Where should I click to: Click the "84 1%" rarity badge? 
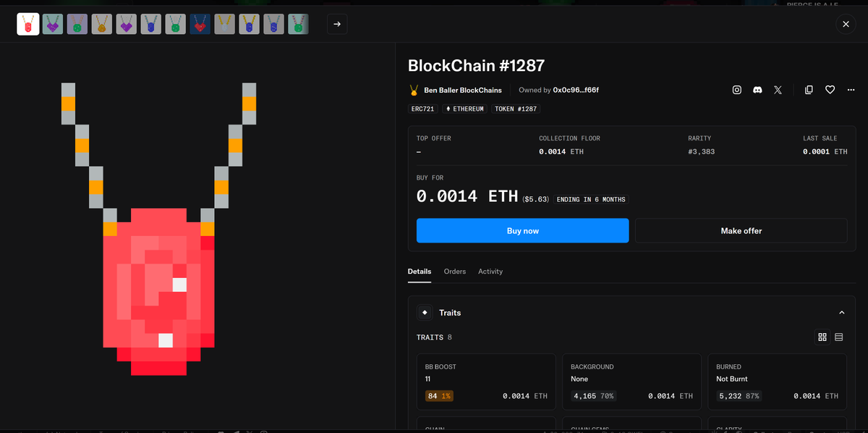[439, 396]
